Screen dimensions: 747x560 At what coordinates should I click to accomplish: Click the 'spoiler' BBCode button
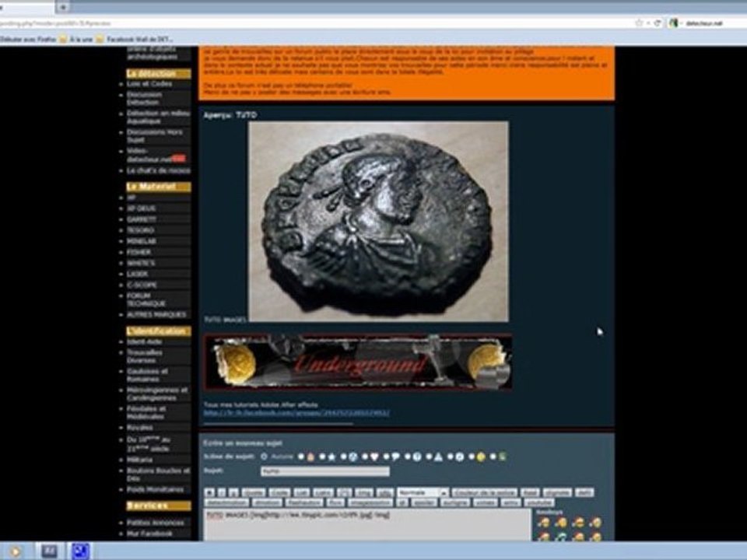click(x=424, y=502)
